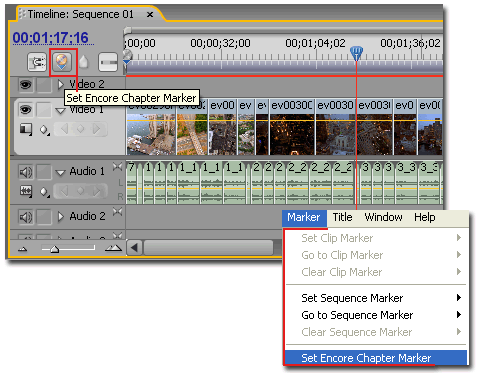Open the Marker menu
This screenshot has width=479, height=373.
[304, 217]
